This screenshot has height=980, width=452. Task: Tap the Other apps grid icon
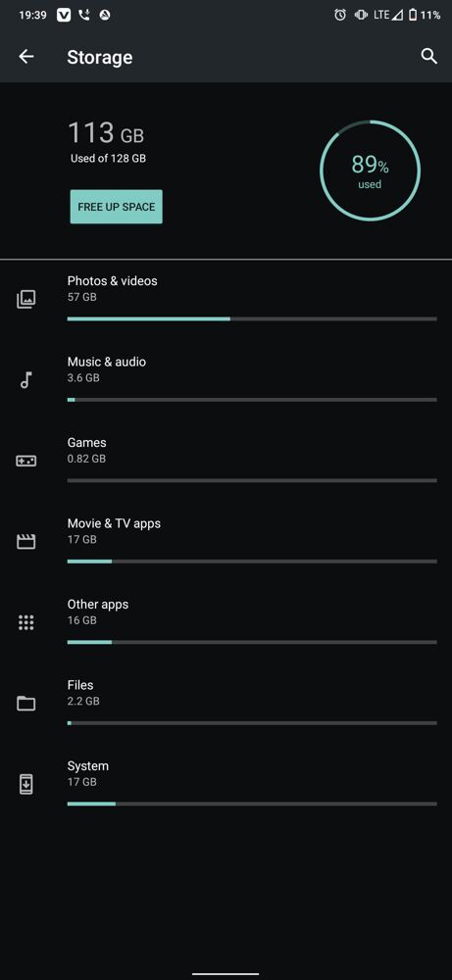(x=25, y=622)
